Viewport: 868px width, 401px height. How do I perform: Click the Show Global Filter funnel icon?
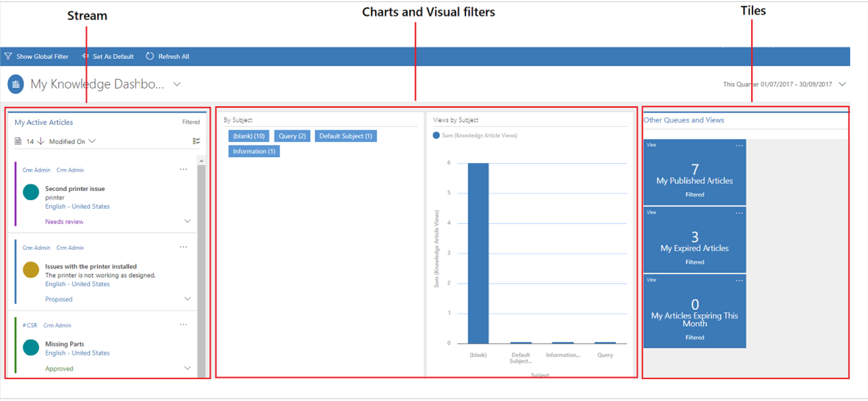click(8, 56)
